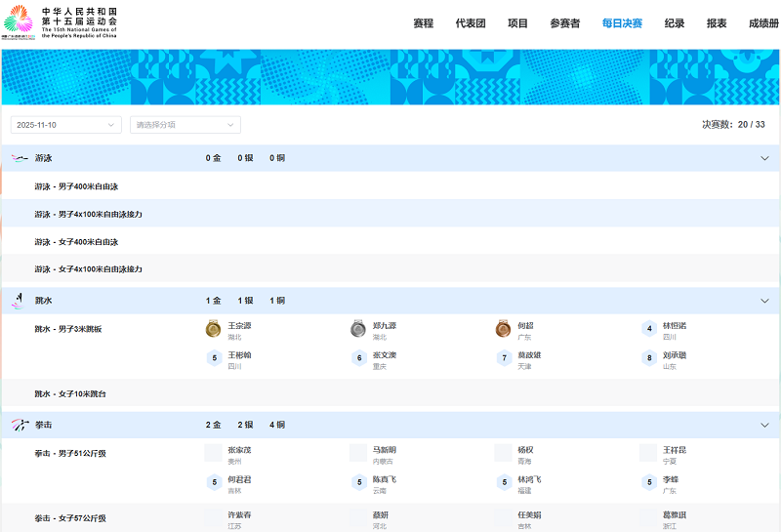Click bronze medal icon beside 何超
This screenshot has width=781, height=532.
(503, 330)
